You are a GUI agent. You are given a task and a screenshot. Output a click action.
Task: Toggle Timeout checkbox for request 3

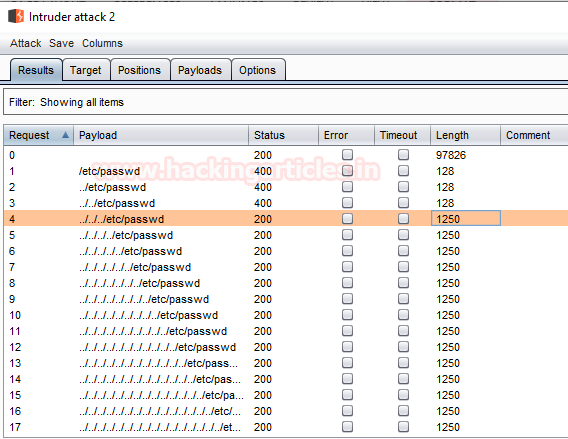pyautogui.click(x=403, y=202)
